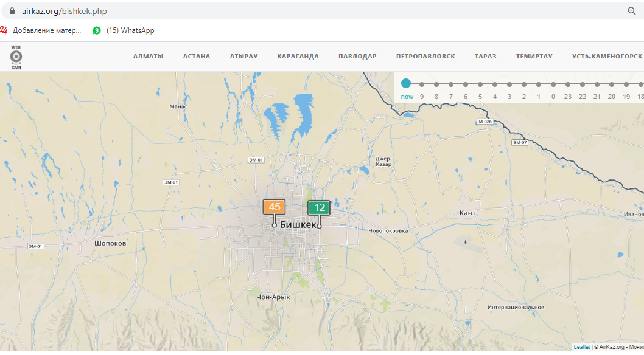This screenshot has width=644, height=355.
Task: Select hour 23 on the timeline
Action: tap(567, 84)
